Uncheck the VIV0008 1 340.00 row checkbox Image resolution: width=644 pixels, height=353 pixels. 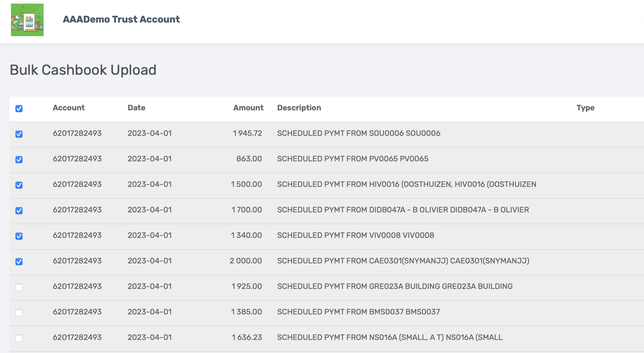click(x=19, y=236)
